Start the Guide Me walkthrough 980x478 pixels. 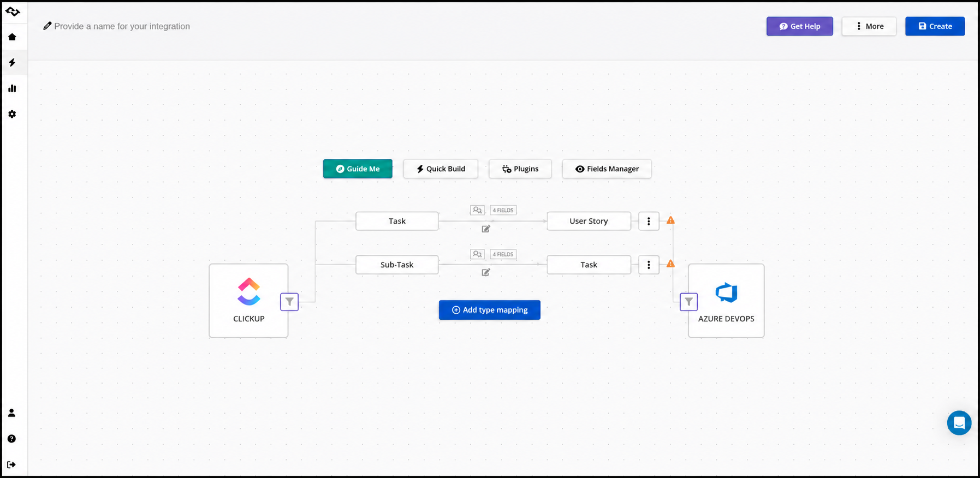[358, 169]
